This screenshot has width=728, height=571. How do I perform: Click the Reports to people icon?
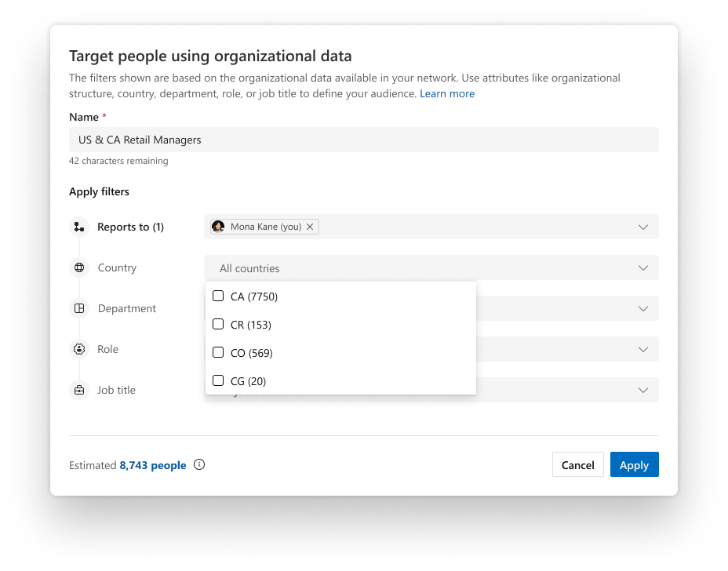pos(78,226)
